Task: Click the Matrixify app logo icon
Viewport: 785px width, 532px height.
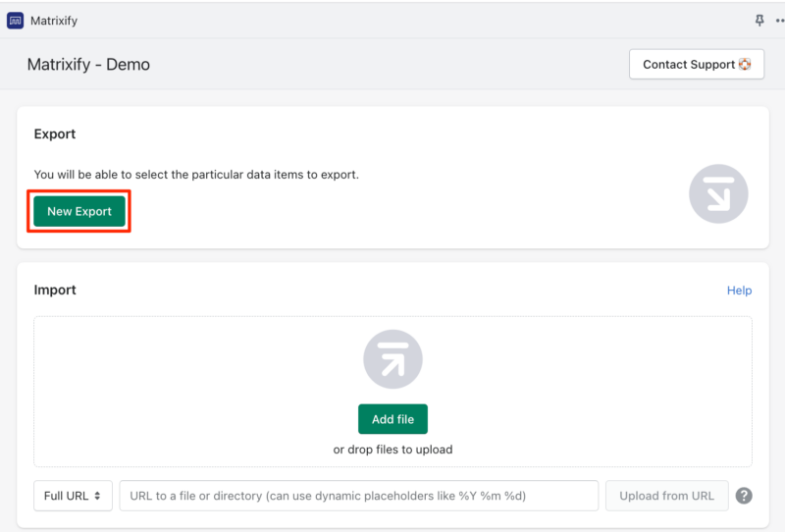Action: pyautogui.click(x=15, y=21)
